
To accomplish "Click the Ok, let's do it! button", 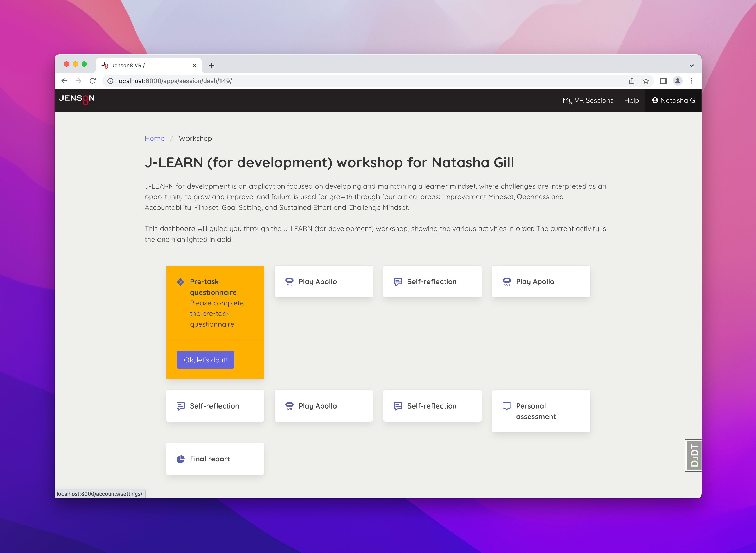I will click(205, 360).
